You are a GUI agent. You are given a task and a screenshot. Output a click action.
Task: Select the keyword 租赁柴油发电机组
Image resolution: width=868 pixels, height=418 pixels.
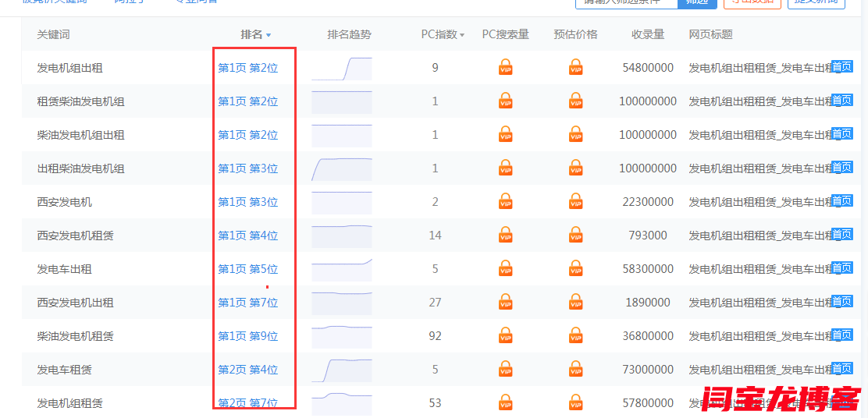[x=81, y=101]
